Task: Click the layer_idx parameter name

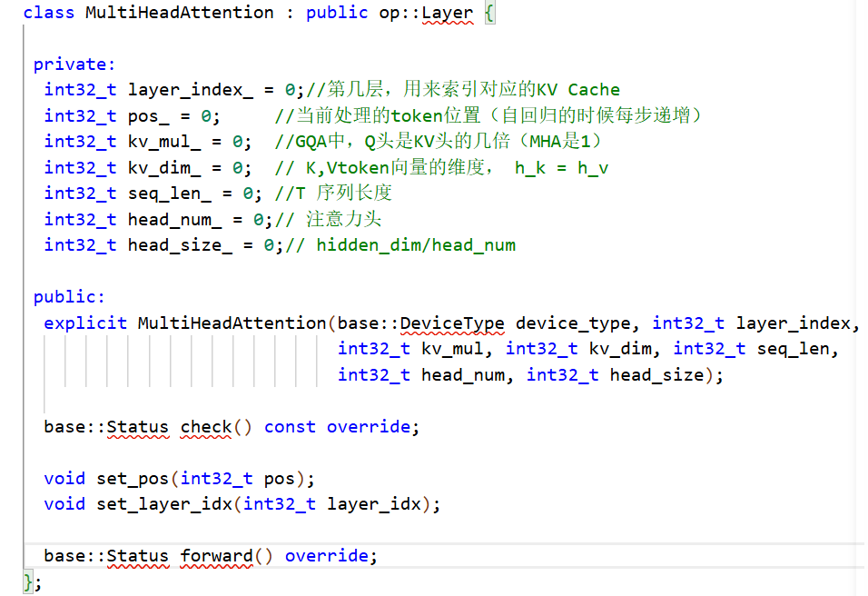Action: [x=374, y=504]
